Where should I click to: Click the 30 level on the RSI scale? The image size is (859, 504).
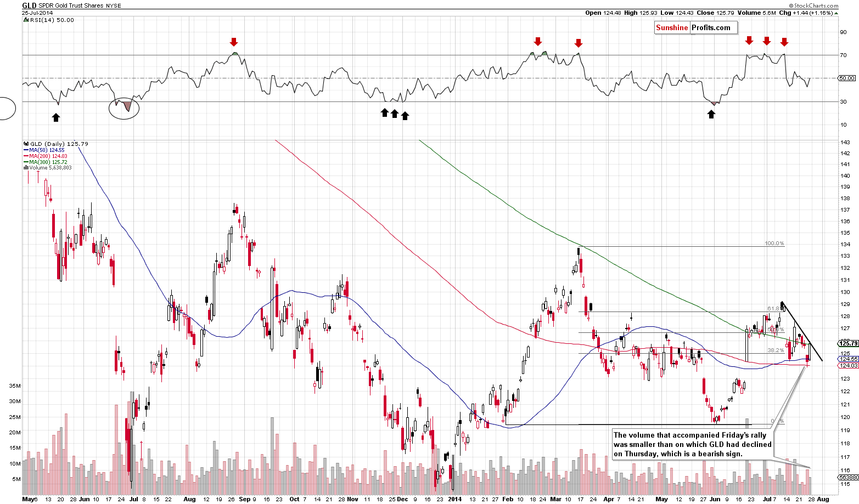844,102
